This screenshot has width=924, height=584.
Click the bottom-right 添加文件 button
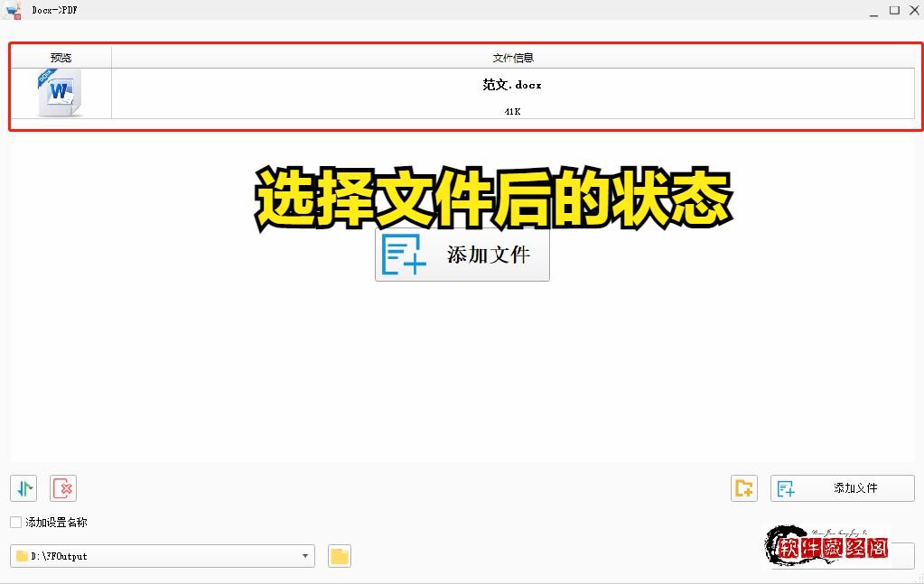pyautogui.click(x=842, y=487)
